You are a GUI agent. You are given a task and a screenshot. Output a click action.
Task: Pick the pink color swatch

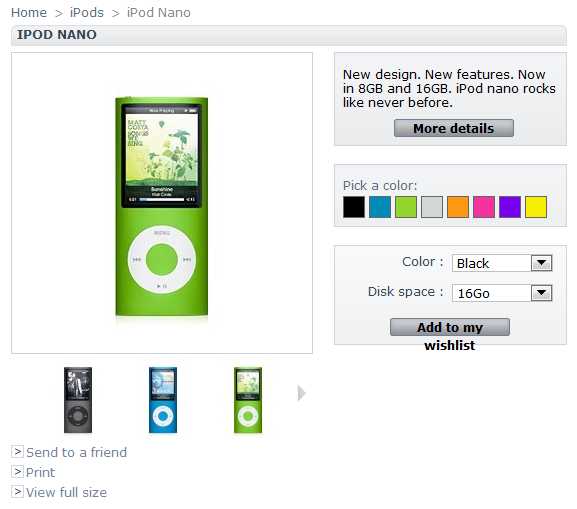tap(484, 207)
